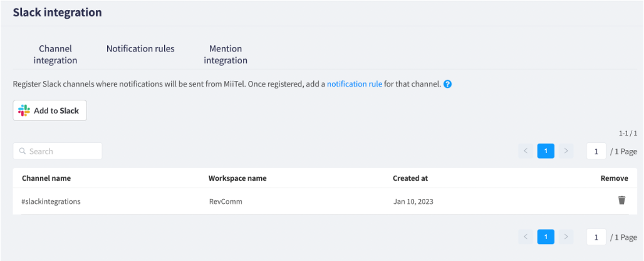Go to next page in top pagination
This screenshot has width=644, height=261.
tap(566, 151)
